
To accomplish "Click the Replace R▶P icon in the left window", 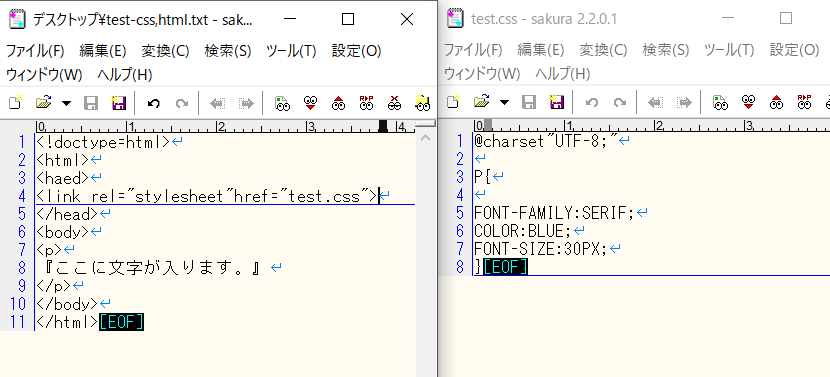I will (366, 103).
